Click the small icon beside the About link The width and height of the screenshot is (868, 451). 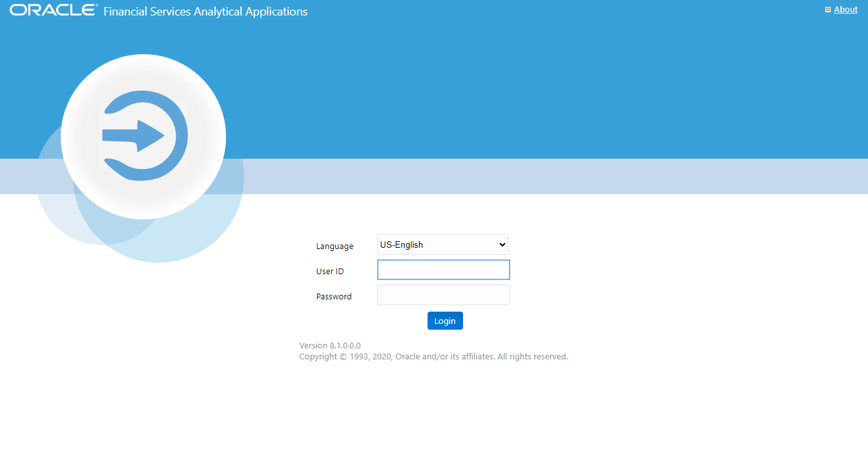827,9
